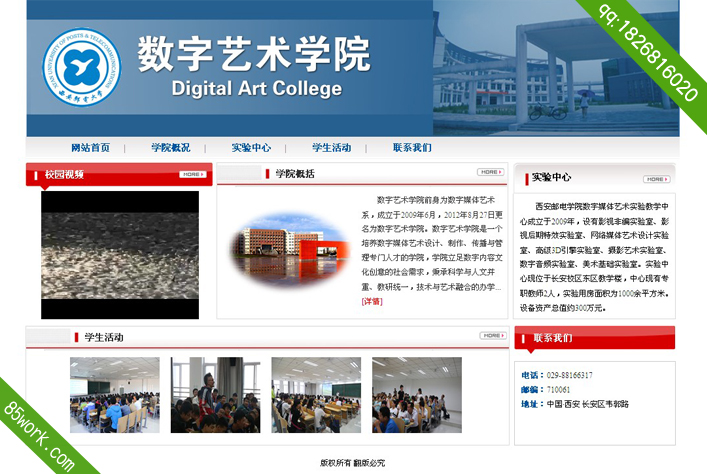Select address 中国 西安 长安区韦郭路

tap(588, 404)
